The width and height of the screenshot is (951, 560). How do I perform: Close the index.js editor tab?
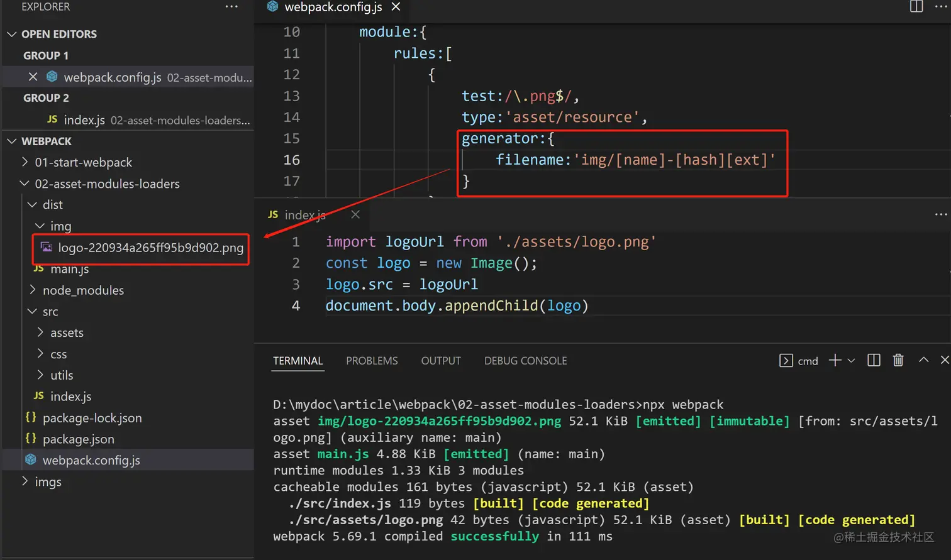click(x=355, y=215)
